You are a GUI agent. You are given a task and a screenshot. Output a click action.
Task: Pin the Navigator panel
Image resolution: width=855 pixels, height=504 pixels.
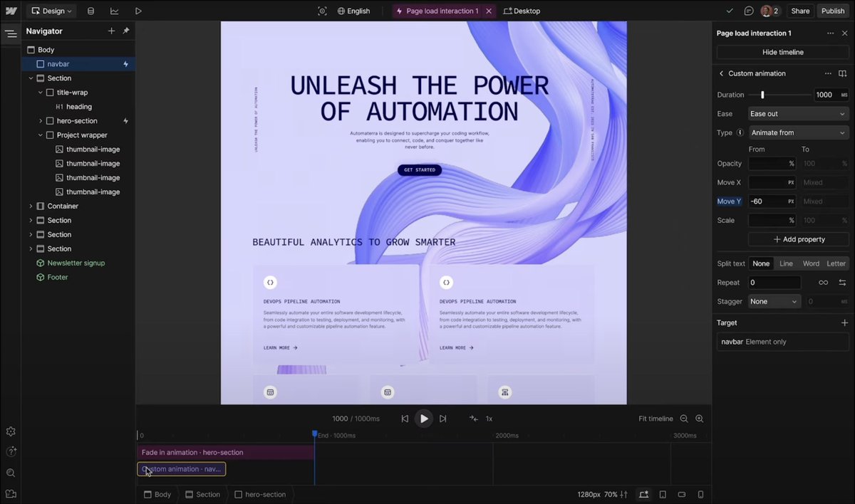coord(126,31)
